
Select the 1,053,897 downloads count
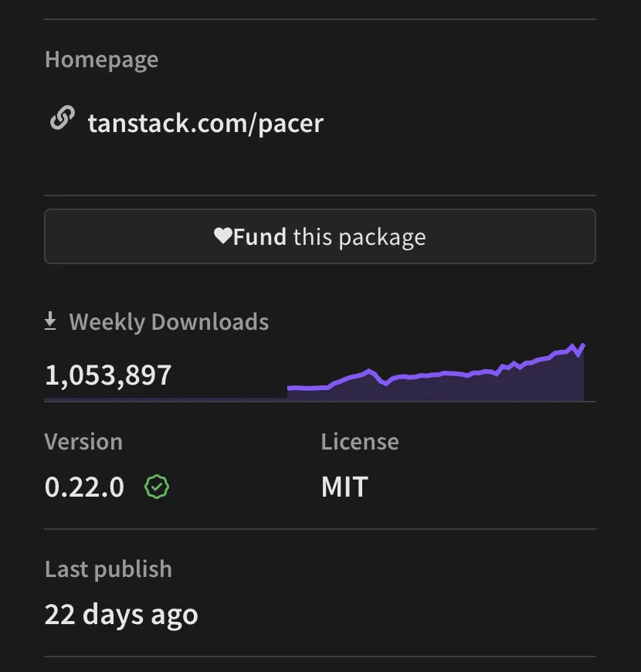(x=108, y=375)
